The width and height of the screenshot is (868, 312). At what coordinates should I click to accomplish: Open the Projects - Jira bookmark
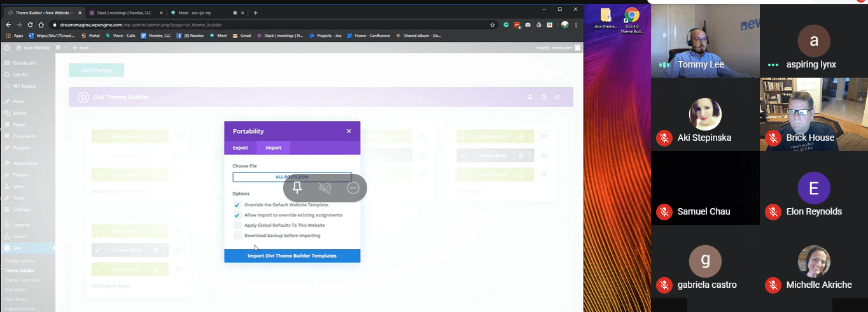coord(325,36)
